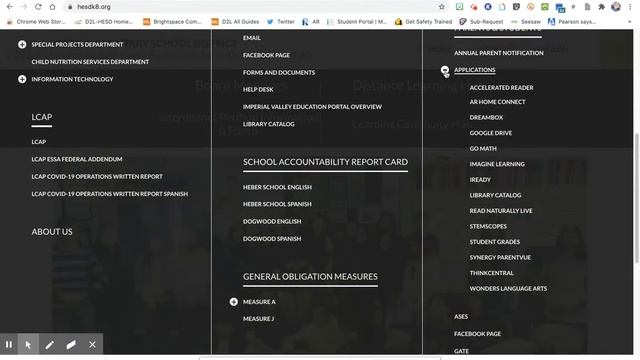This screenshot has height=360, width=640.
Task: Open Synergy ParentVUE
Action: (500, 257)
